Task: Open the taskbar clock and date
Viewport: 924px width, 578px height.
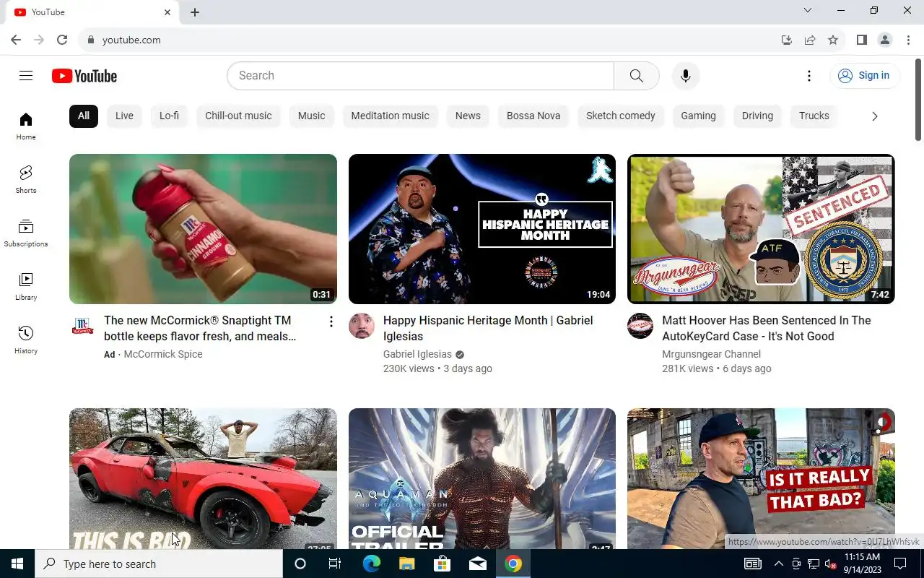Action: tap(862, 564)
